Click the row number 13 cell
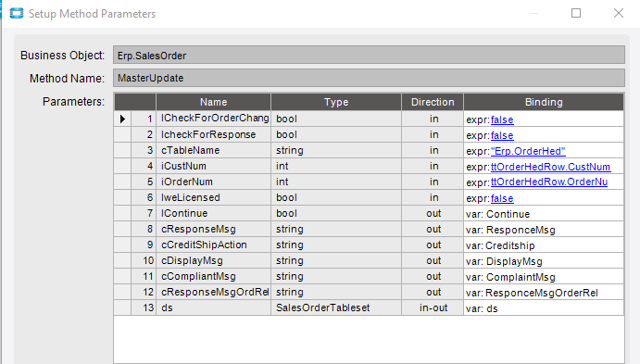This screenshot has height=364, width=640. [x=144, y=308]
